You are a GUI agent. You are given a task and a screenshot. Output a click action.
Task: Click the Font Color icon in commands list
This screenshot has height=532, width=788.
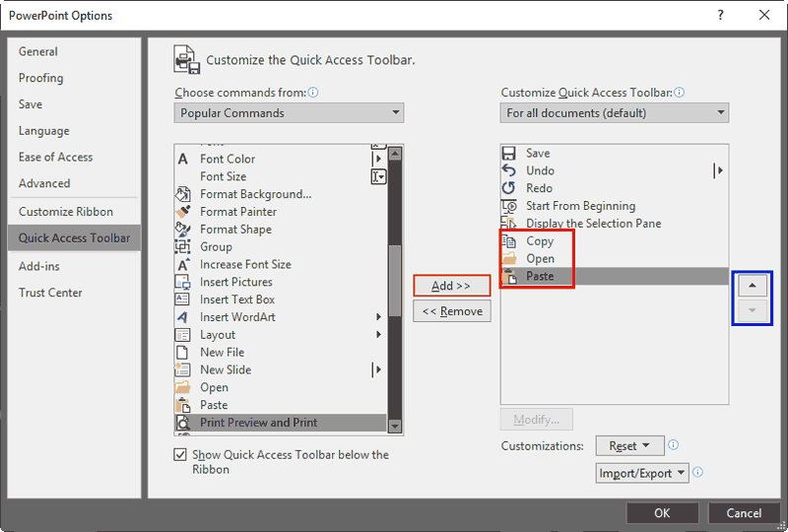tap(183, 159)
